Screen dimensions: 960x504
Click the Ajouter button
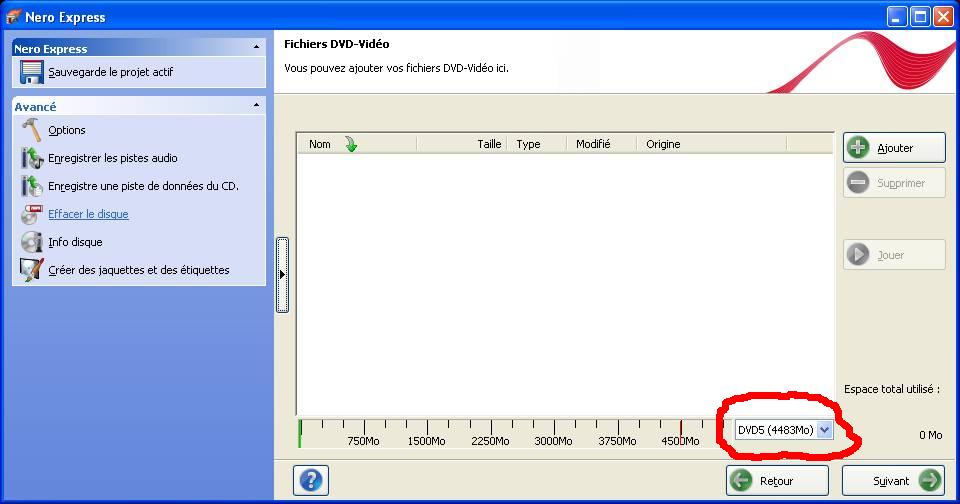pos(894,148)
